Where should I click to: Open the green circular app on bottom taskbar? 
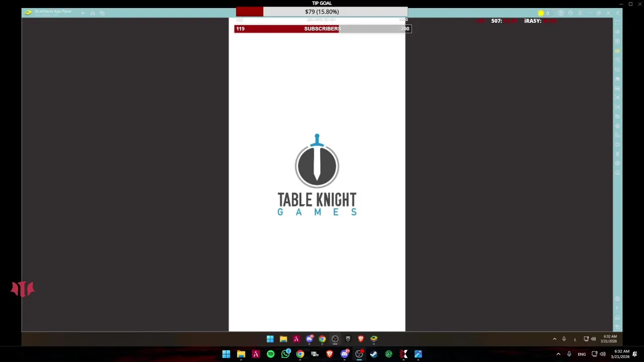[x=388, y=354]
